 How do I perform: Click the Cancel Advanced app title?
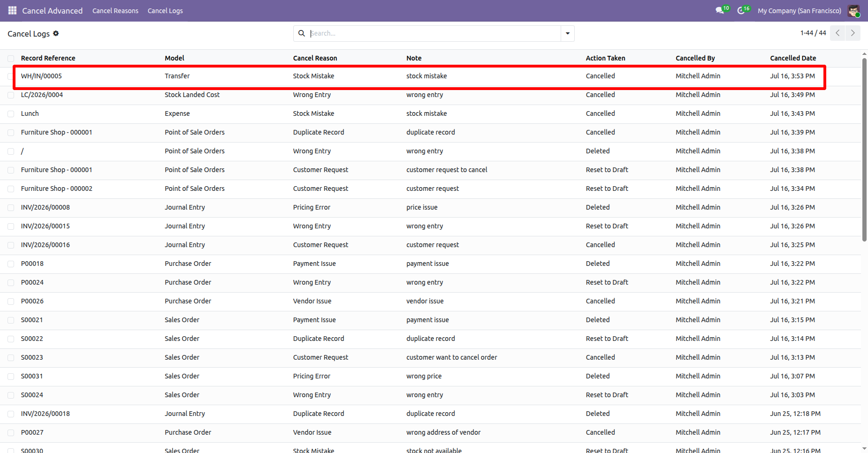tap(53, 11)
